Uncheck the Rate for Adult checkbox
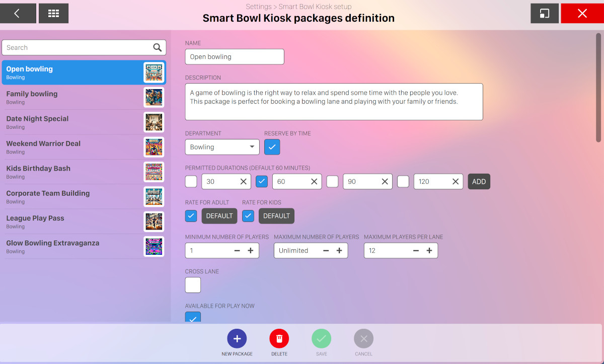This screenshot has width=604, height=364. coord(191,216)
